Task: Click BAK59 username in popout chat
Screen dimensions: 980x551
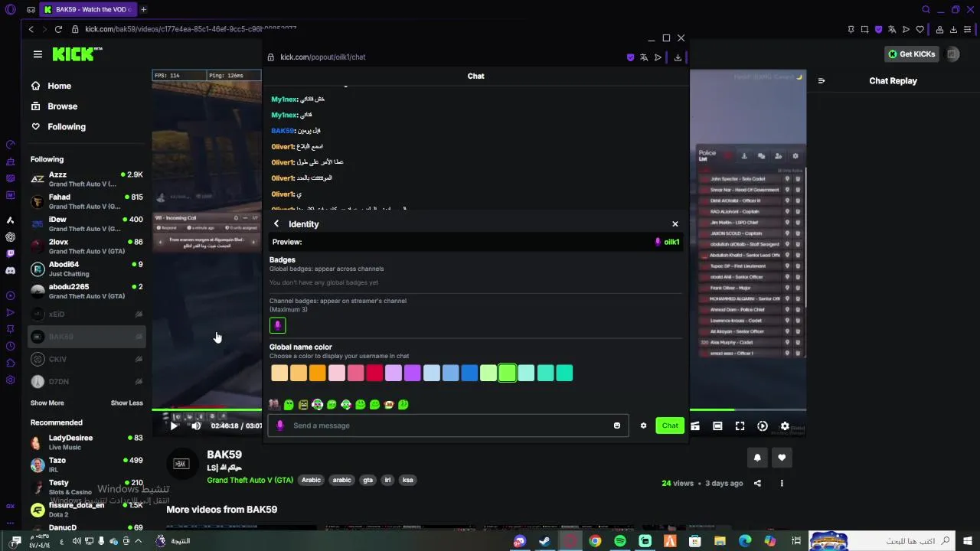Action: 283,131
